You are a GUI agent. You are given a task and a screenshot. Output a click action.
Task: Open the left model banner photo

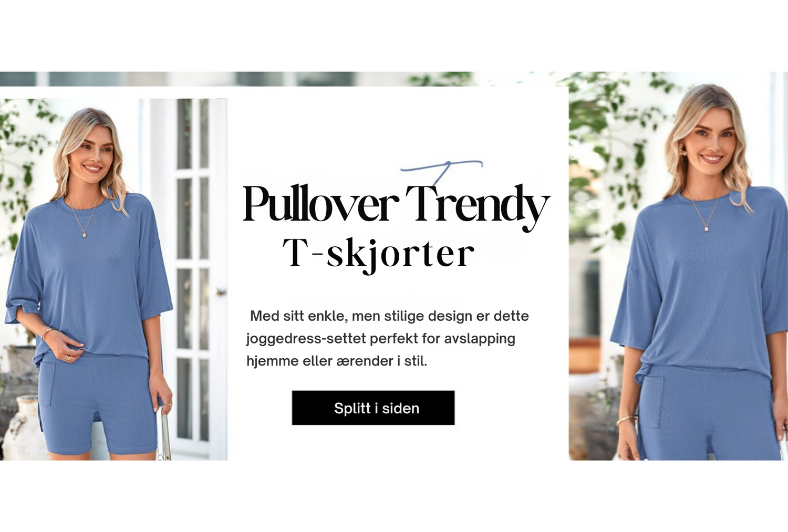click(113, 279)
